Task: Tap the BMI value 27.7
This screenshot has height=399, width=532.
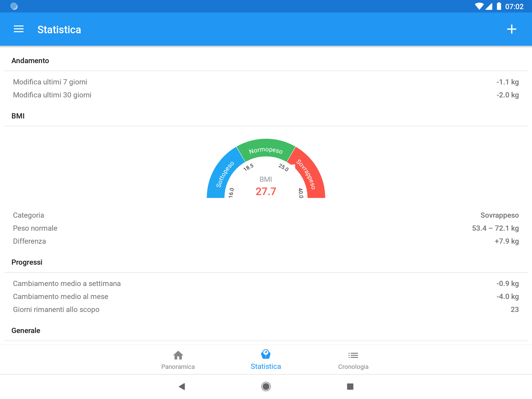Action: click(266, 191)
